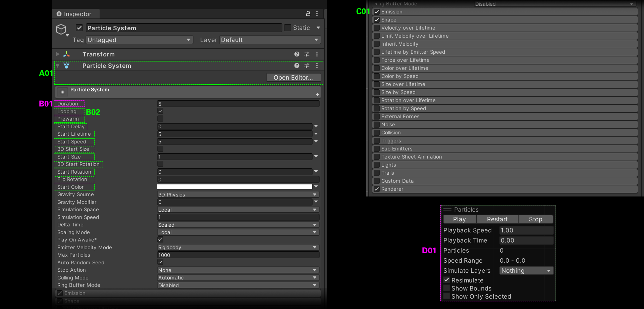
Task: Open the Color over Lifetime module
Action: 505,68
